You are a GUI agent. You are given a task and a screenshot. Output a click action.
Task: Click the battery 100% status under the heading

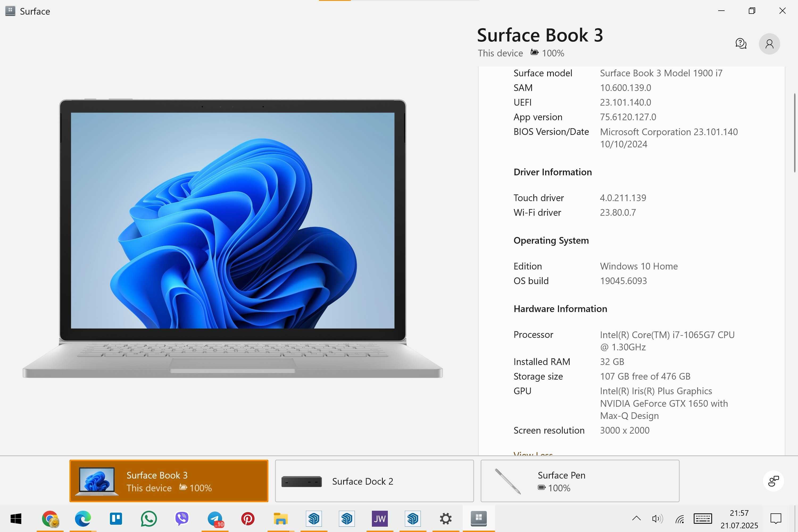(x=547, y=53)
